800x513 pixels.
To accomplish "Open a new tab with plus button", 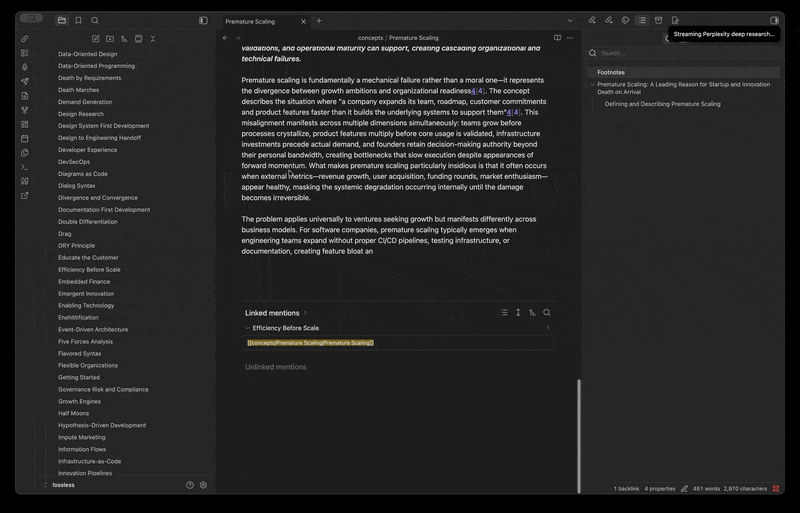I will (319, 21).
